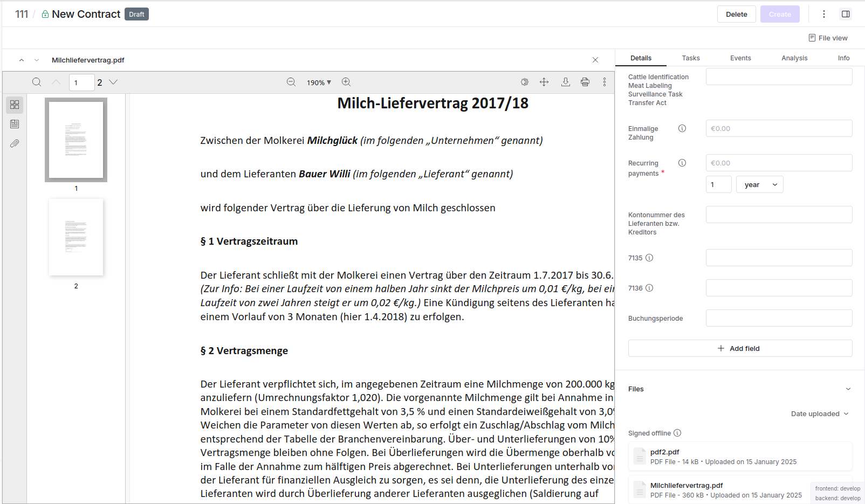Select page 2 thumbnail
Image resolution: width=865 pixels, height=504 pixels.
coord(76,238)
